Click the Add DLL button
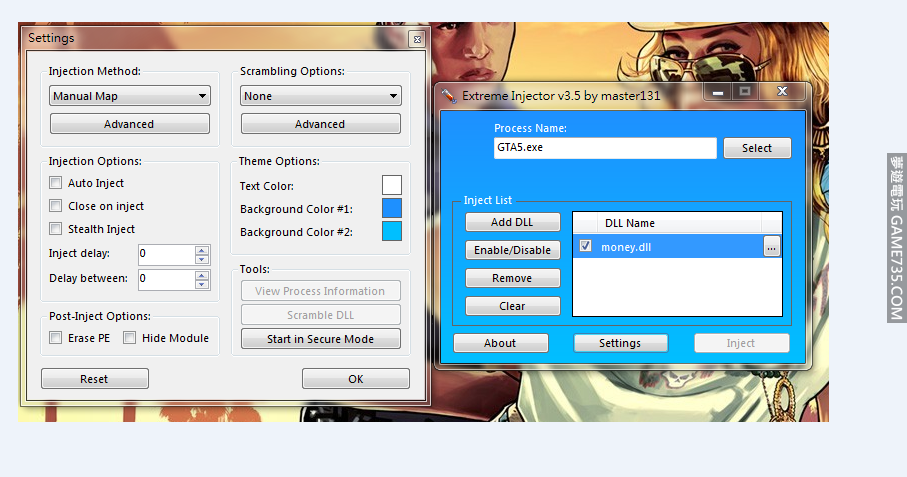This screenshot has height=477, width=907. 513,222
